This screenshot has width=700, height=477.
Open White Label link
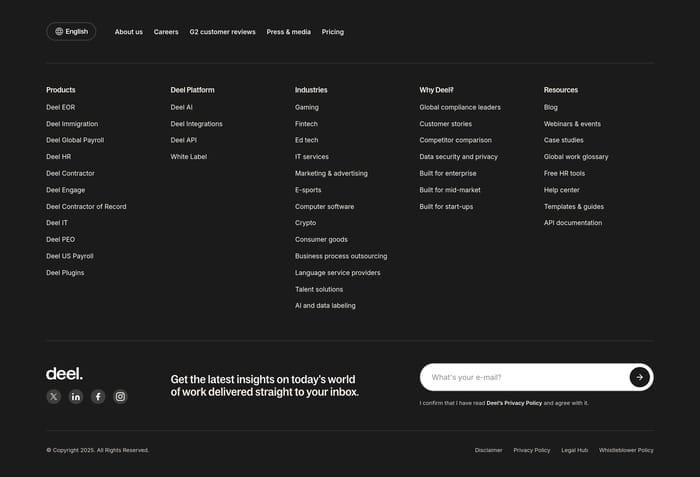point(189,157)
